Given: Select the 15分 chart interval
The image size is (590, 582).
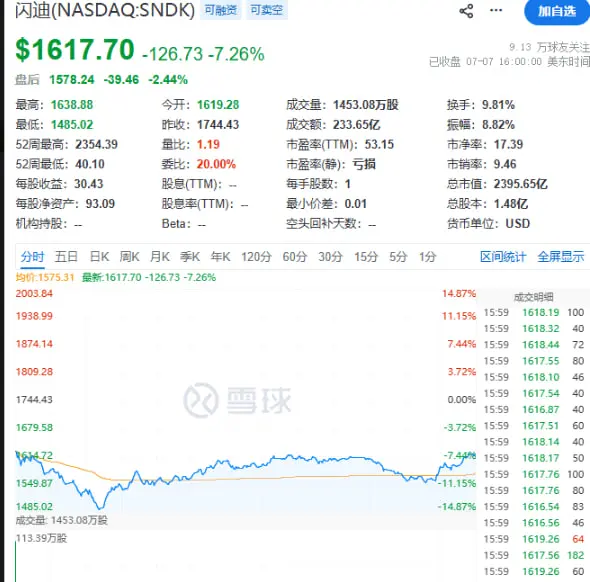Looking at the screenshot, I should pos(366,257).
